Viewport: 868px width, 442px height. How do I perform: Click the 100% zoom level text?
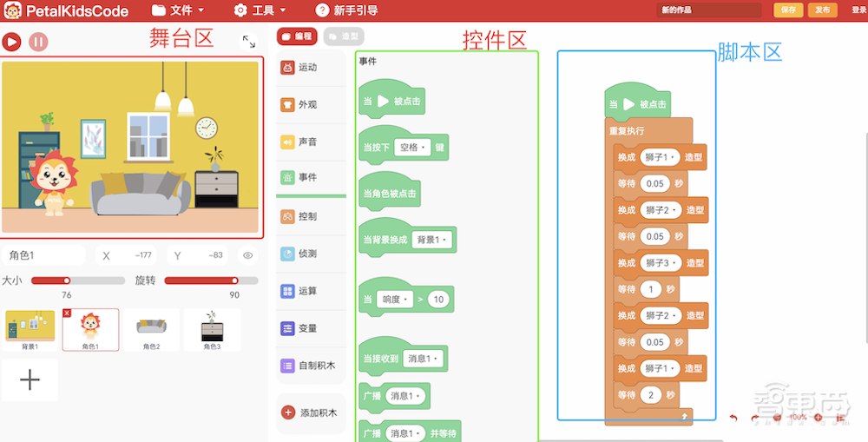pyautogui.click(x=798, y=417)
